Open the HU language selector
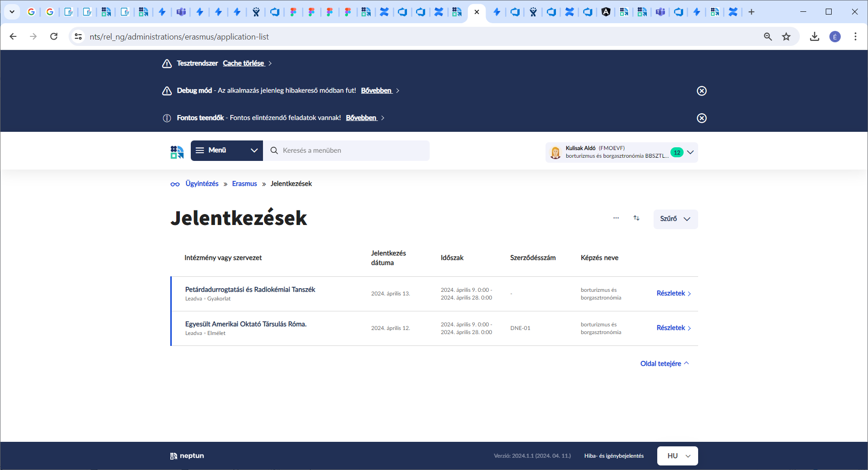The width and height of the screenshot is (868, 470). click(677, 456)
